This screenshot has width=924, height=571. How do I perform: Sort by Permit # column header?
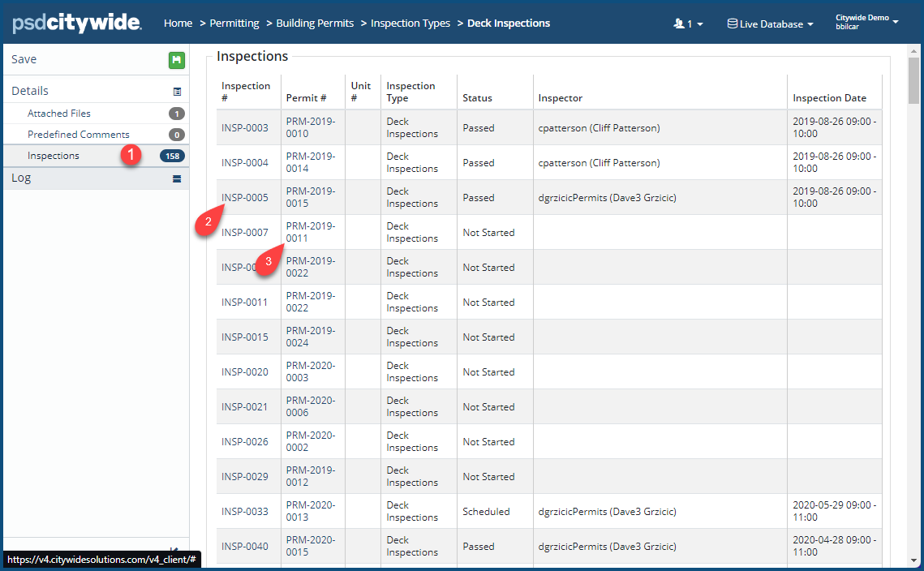pyautogui.click(x=306, y=98)
